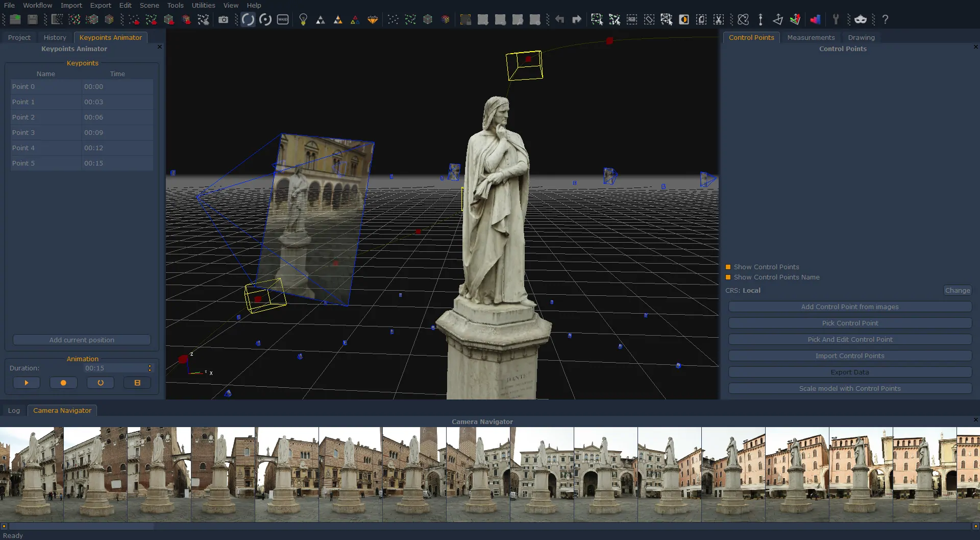Click the record button in Animation panel
980x540 pixels.
click(63, 382)
